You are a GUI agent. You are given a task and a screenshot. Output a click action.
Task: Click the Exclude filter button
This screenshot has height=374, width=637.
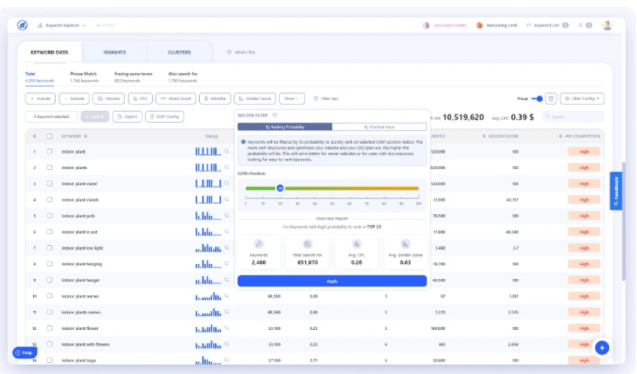pyautogui.click(x=74, y=99)
